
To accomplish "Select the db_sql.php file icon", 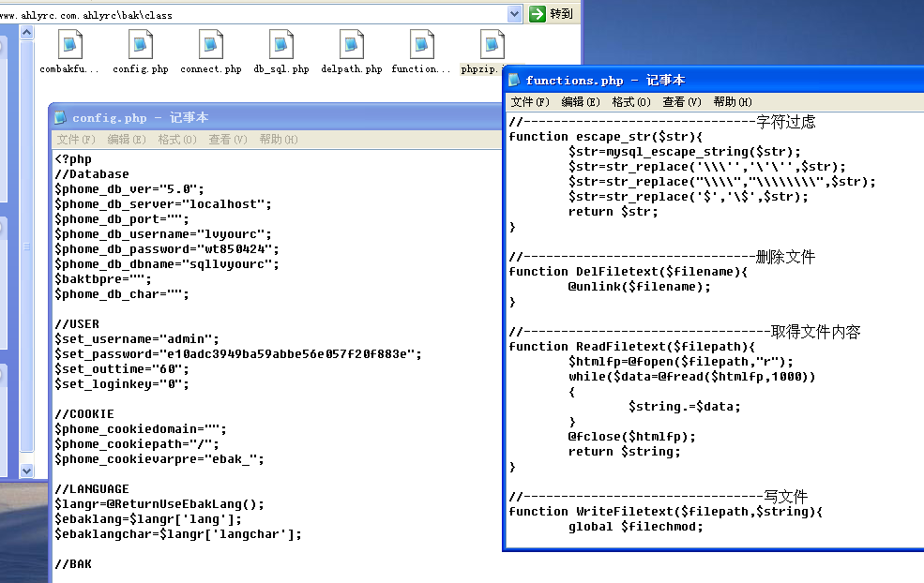I will click(281, 44).
